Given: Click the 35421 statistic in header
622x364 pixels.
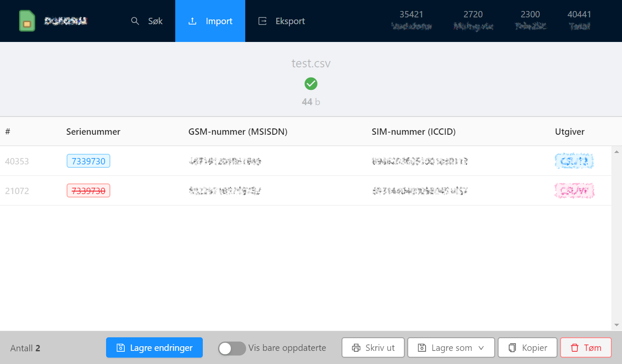Looking at the screenshot, I should [411, 15].
